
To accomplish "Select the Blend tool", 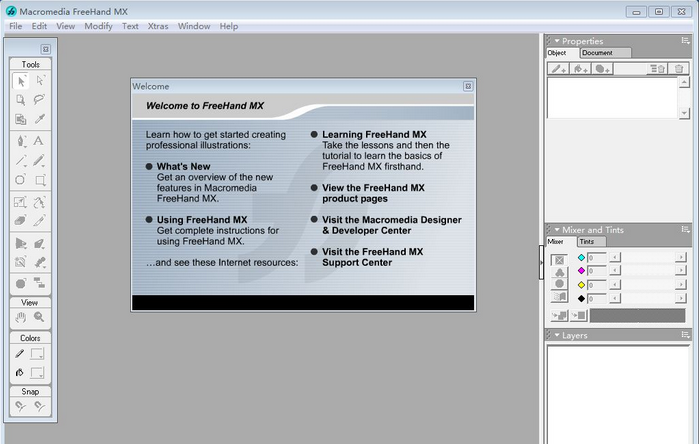I will coord(39,262).
